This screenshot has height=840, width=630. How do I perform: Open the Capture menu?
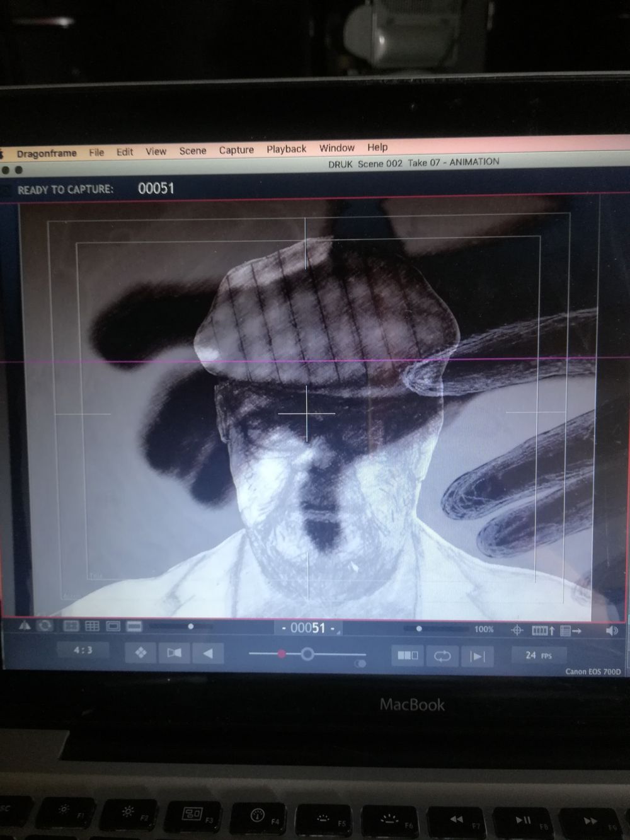pyautogui.click(x=236, y=150)
